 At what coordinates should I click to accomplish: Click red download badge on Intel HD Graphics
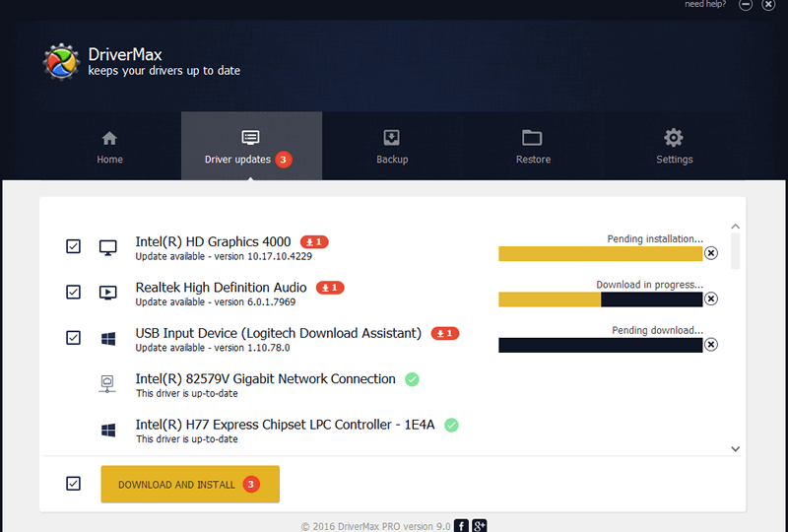[x=314, y=242]
